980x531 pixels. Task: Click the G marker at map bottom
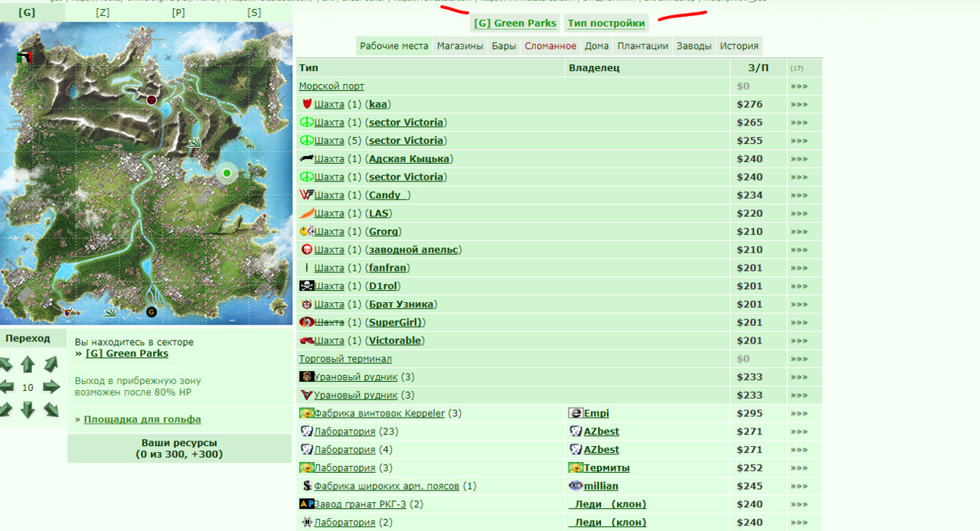tap(152, 311)
